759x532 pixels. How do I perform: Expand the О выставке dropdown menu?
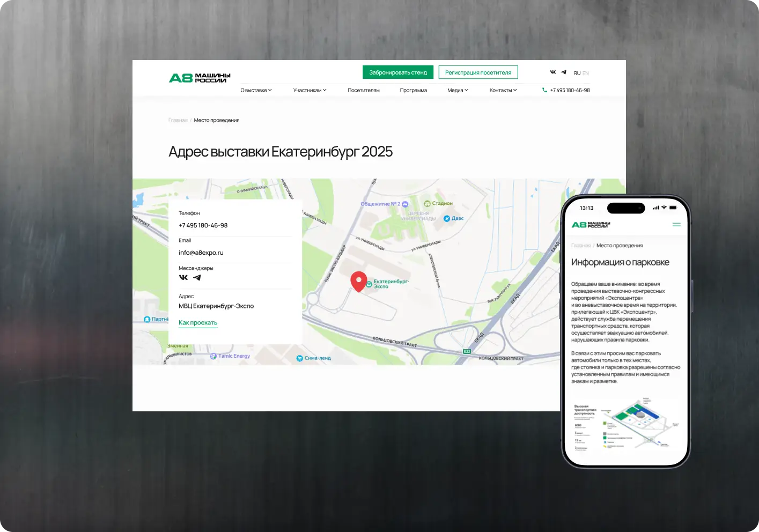click(x=256, y=90)
